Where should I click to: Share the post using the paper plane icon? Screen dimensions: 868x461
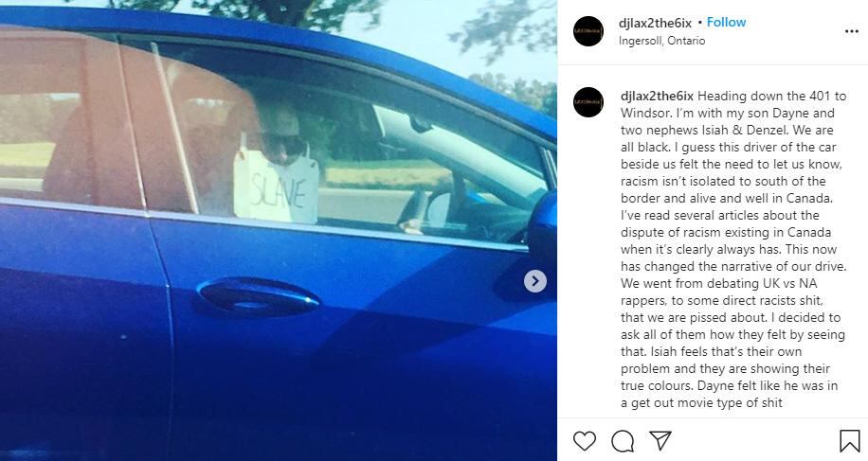pos(660,440)
